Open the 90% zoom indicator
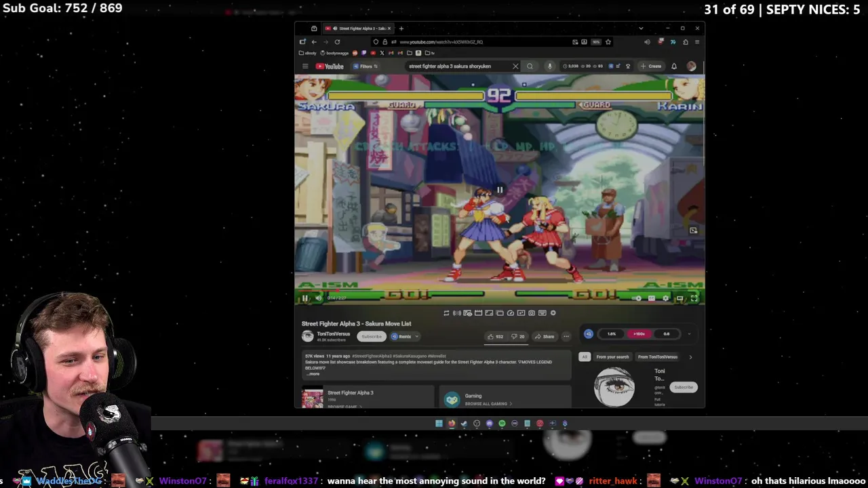Viewport: 868px width, 488px height. tap(597, 42)
